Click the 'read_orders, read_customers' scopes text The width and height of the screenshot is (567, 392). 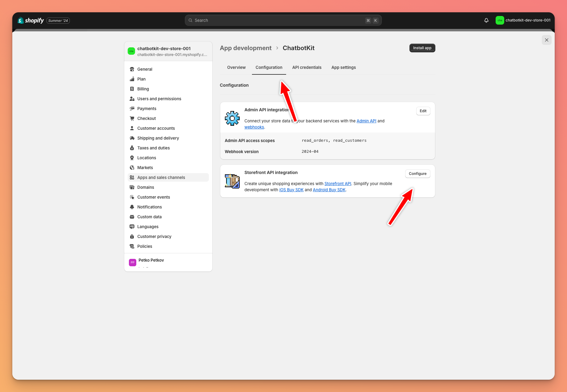tap(334, 141)
